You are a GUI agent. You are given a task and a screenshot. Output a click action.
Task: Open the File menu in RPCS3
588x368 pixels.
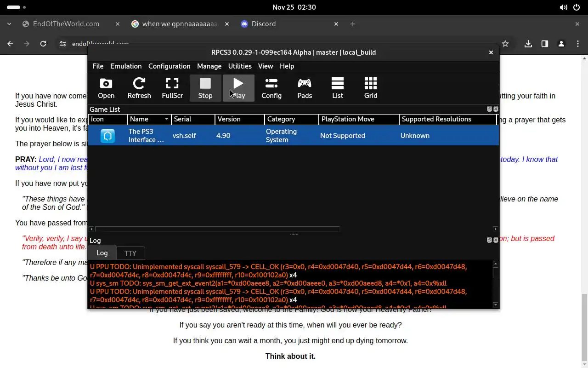(x=98, y=66)
